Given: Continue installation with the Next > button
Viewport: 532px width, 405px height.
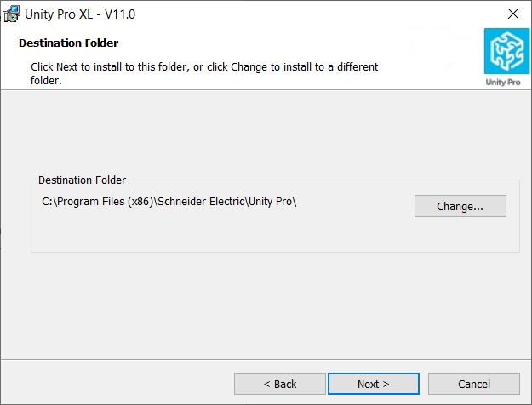Looking at the screenshot, I should (x=374, y=384).
